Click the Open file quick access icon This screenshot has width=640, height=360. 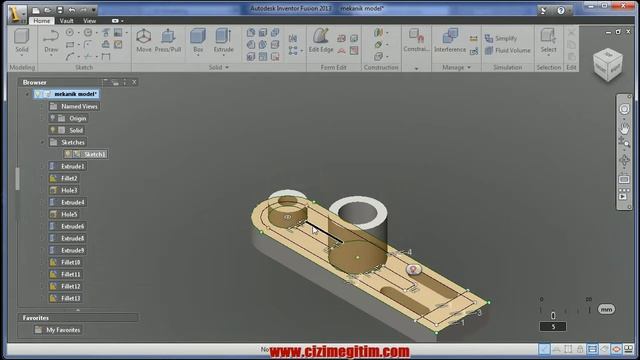(x=48, y=10)
